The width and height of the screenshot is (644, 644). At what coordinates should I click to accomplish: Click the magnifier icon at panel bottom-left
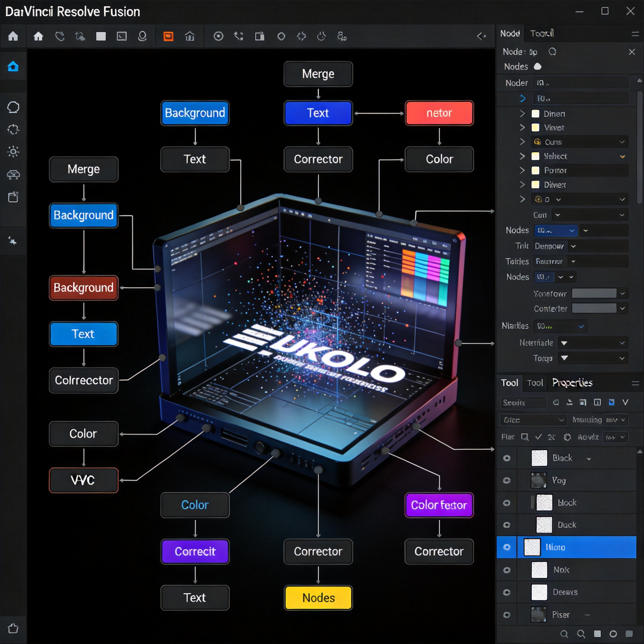[x=564, y=634]
